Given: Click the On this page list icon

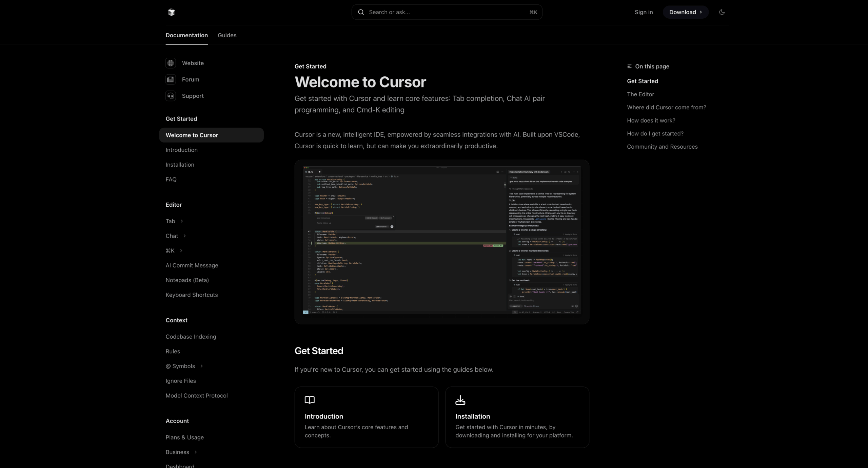Looking at the screenshot, I should pos(629,67).
